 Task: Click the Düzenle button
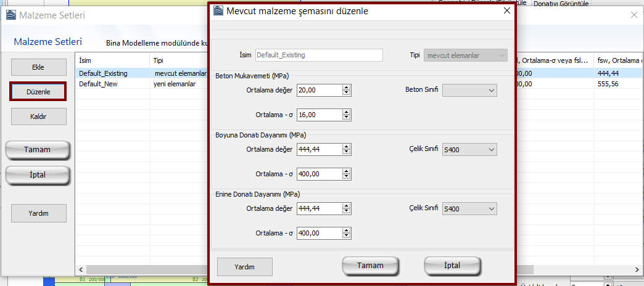(x=38, y=91)
